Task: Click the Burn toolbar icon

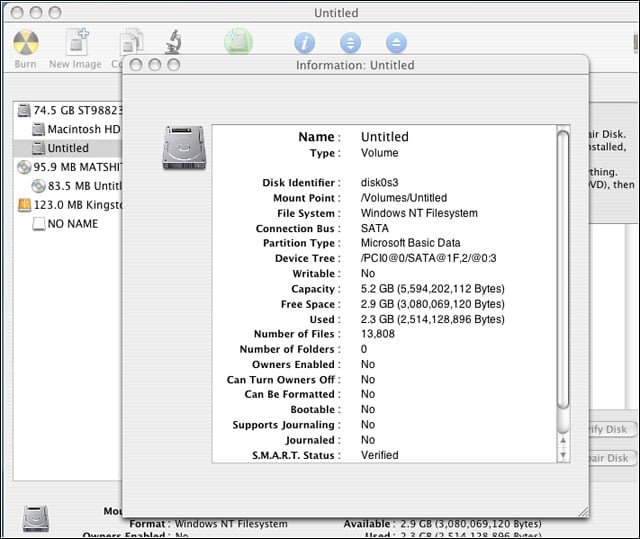Action: [26, 42]
